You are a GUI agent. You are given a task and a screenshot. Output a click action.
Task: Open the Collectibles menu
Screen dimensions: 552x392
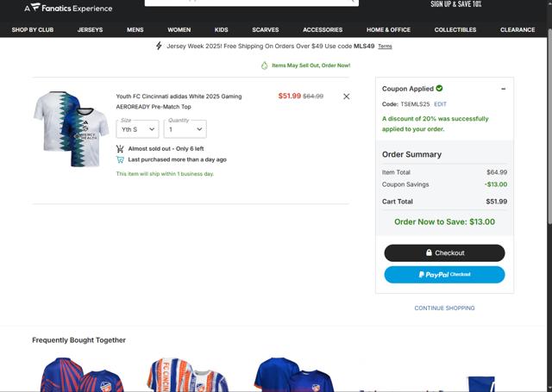(x=455, y=29)
